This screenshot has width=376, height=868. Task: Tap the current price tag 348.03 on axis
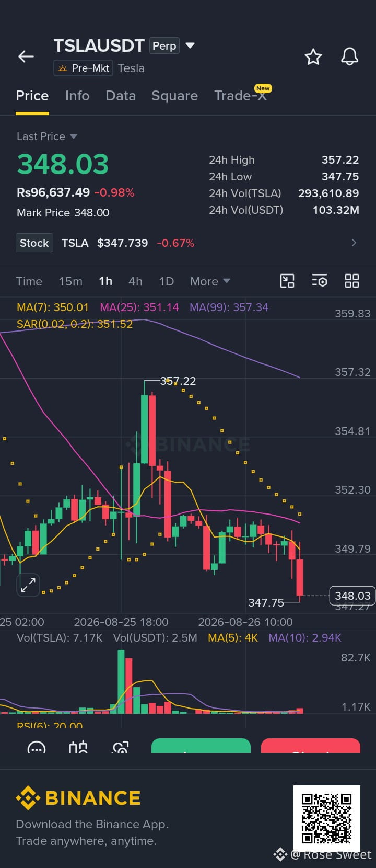pyautogui.click(x=352, y=596)
